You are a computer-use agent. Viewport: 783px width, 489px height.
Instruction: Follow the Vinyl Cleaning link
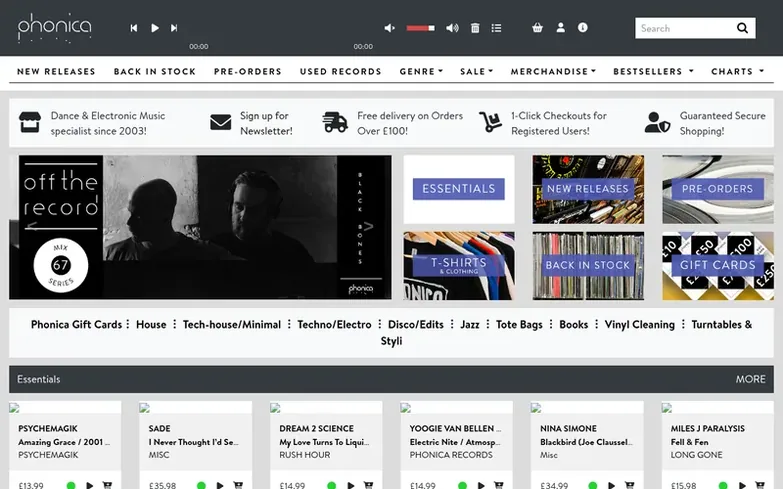point(639,325)
